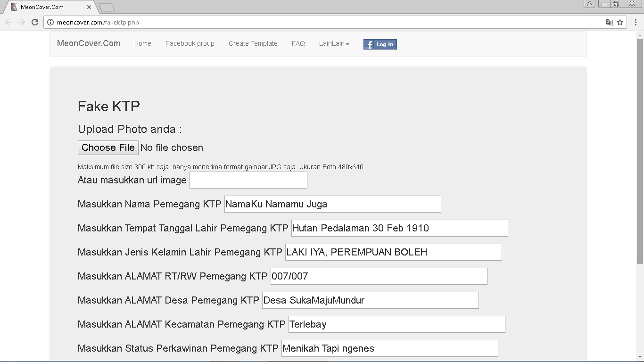The image size is (644, 362).
Task: Click Choose File to upload a photo
Action: click(x=107, y=148)
